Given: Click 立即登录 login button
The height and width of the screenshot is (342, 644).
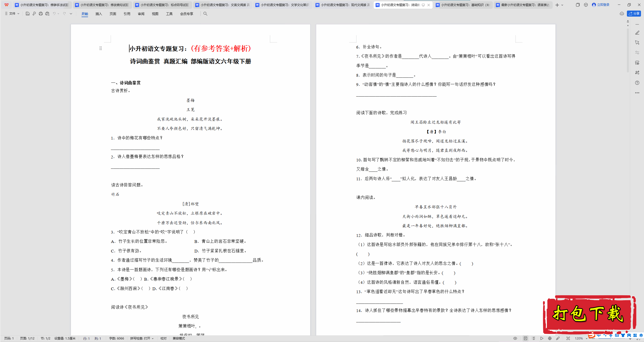Looking at the screenshot, I should pos(601,5).
